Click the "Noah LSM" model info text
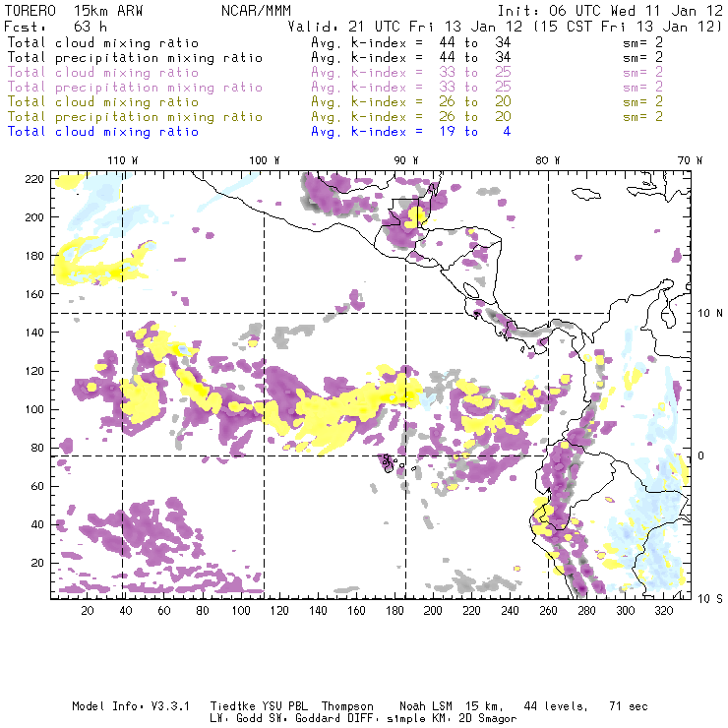The width and height of the screenshot is (728, 728). click(x=426, y=706)
